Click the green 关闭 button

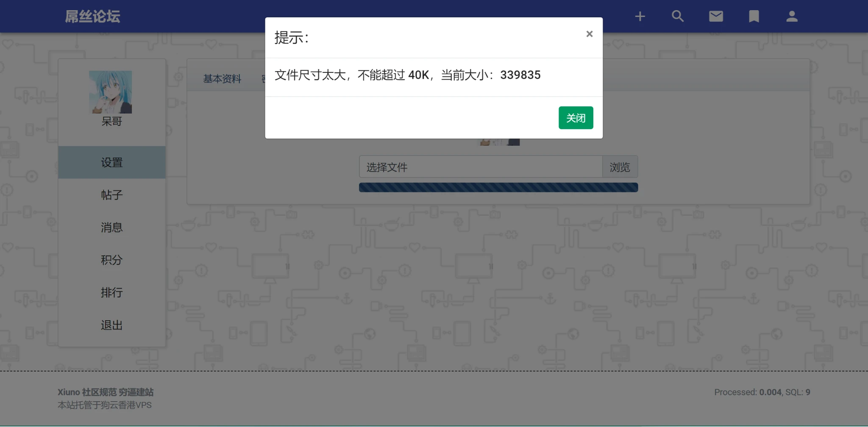point(576,118)
